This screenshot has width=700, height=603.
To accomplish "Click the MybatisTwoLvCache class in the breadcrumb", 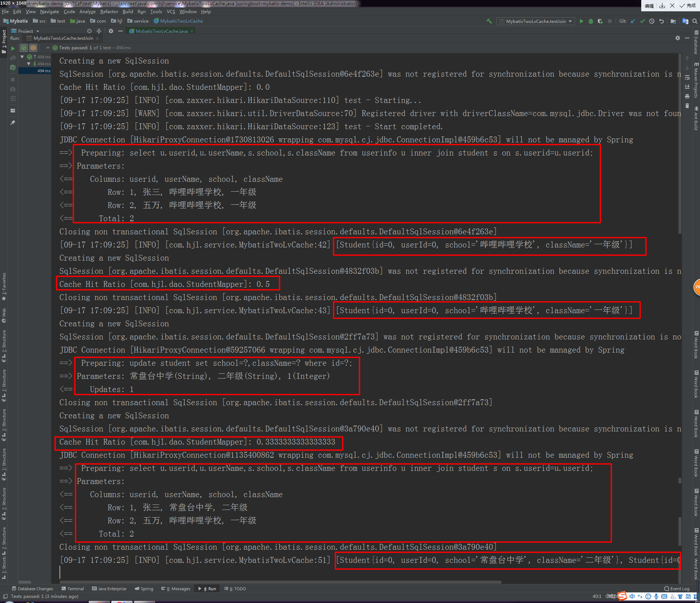I will (178, 21).
